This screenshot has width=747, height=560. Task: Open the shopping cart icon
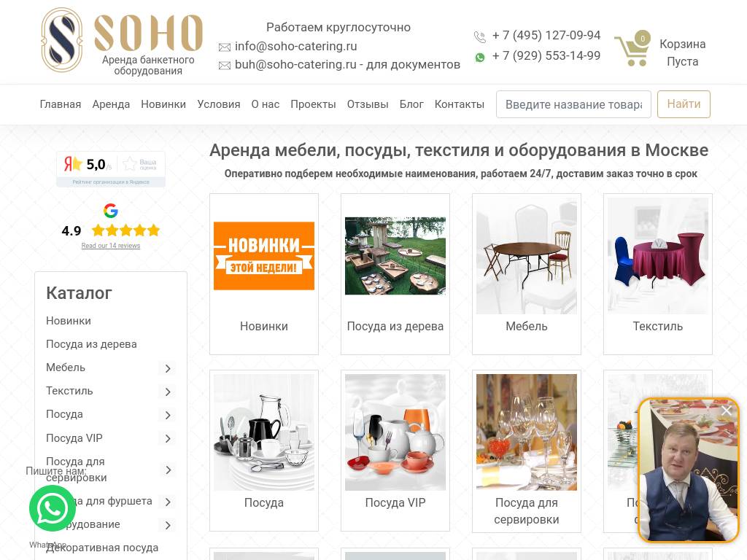tap(632, 49)
